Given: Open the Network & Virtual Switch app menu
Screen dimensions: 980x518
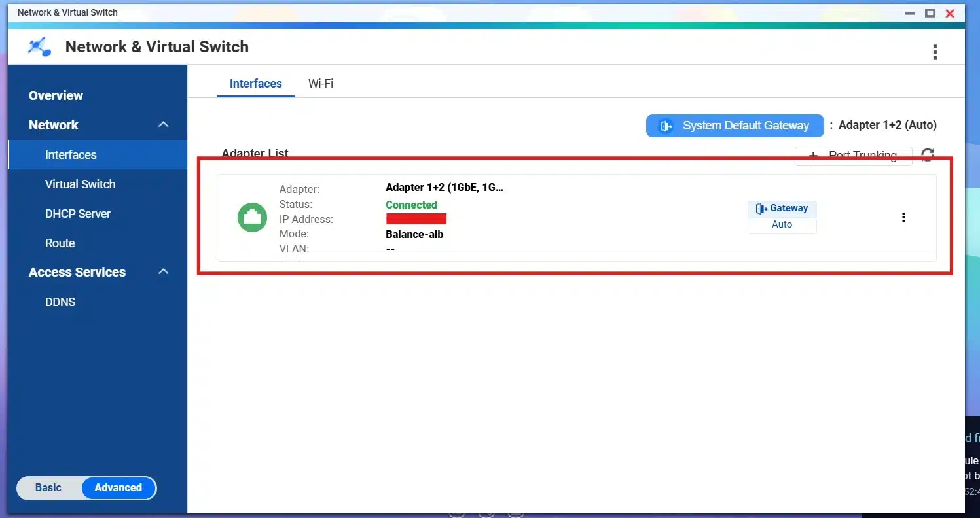Looking at the screenshot, I should [935, 51].
